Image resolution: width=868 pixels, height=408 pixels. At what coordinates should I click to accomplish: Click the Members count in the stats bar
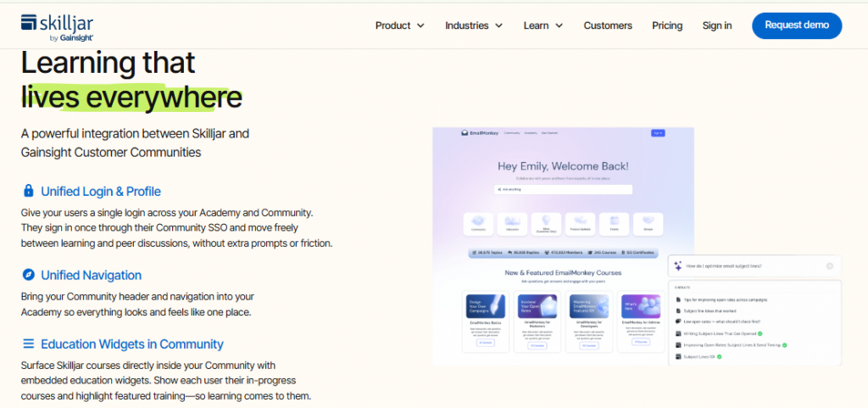564,253
